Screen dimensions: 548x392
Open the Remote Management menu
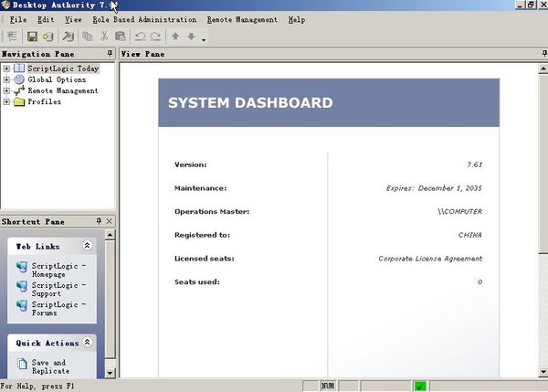pos(242,19)
